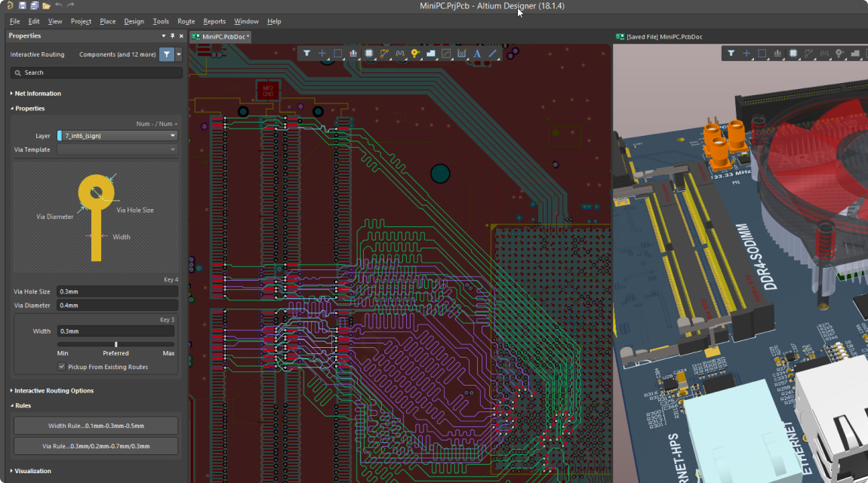Image resolution: width=868 pixels, height=483 pixels.
Task: Open the File menu
Action: tap(15, 22)
